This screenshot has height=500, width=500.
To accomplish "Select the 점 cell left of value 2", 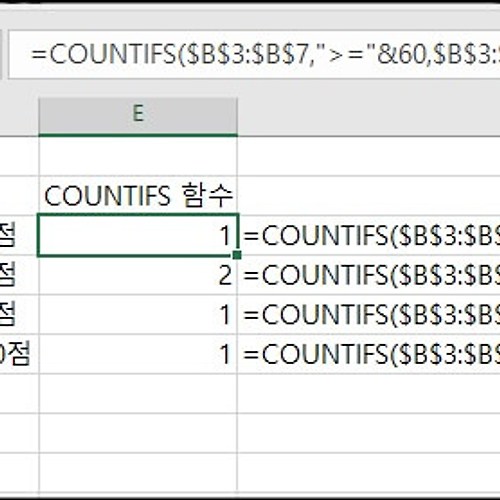I will tap(19, 275).
